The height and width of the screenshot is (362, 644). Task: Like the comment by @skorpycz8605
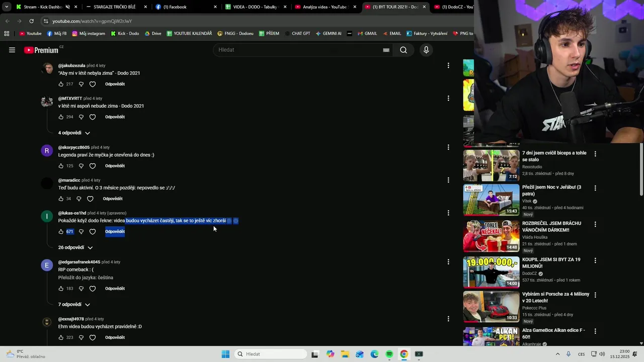(61, 166)
